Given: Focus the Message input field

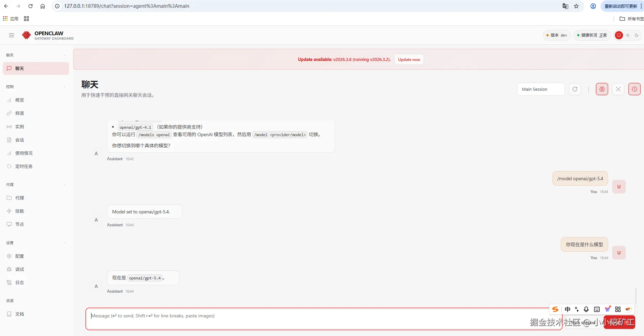Looking at the screenshot, I should pos(324,319).
